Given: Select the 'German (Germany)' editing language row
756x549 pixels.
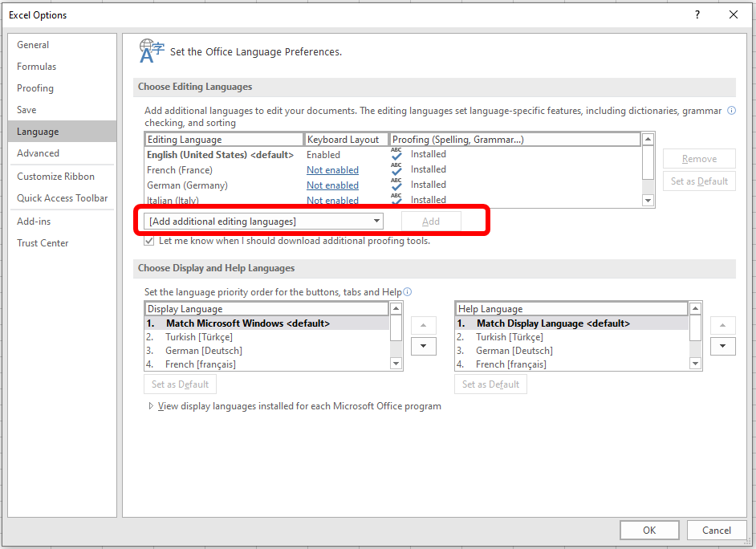Looking at the screenshot, I should point(393,185).
